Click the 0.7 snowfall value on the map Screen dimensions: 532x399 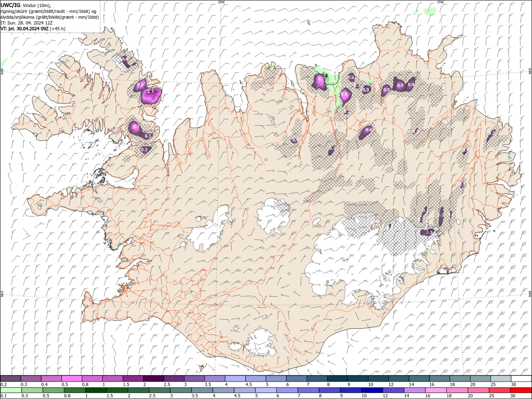(x=135, y=126)
